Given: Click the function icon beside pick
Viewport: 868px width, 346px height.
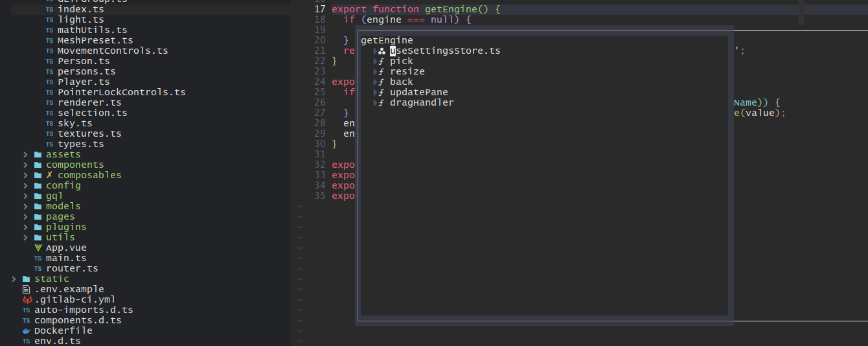Looking at the screenshot, I should (x=382, y=62).
